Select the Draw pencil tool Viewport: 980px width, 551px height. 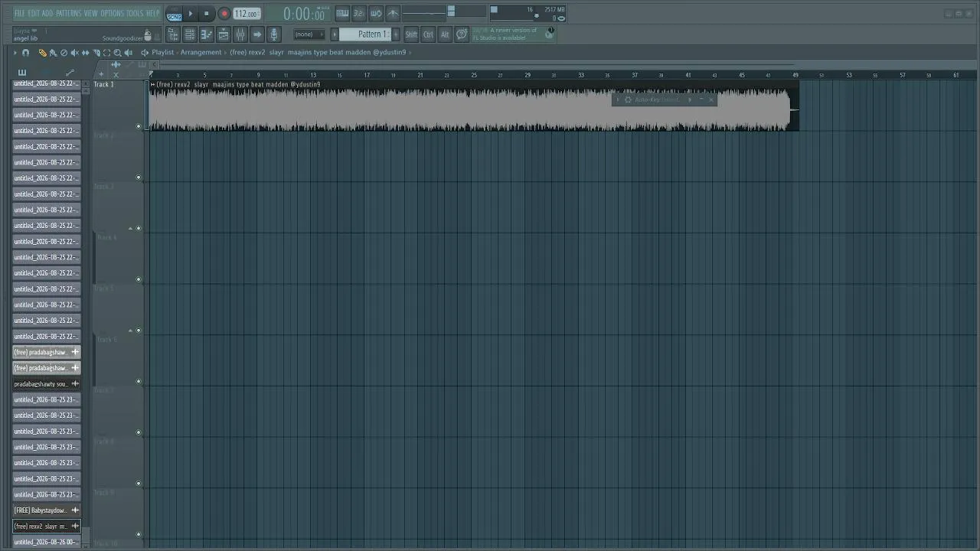click(42, 53)
